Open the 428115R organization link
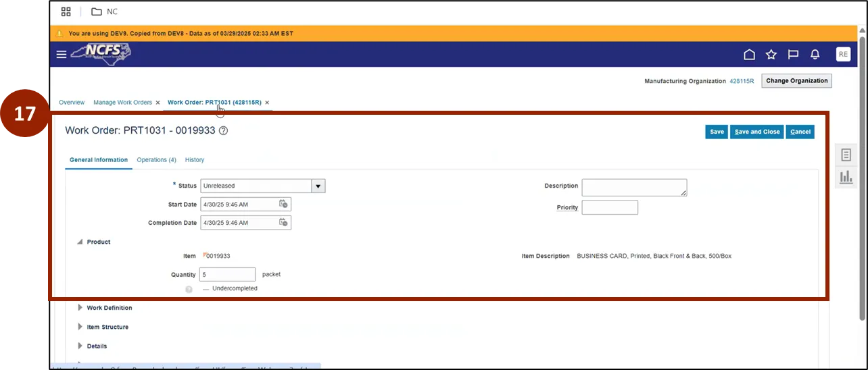The image size is (868, 370). click(742, 81)
